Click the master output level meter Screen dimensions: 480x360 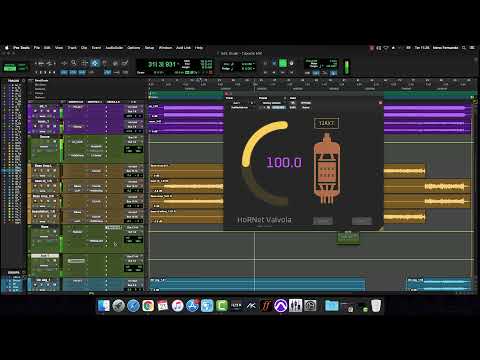click(x=347, y=67)
